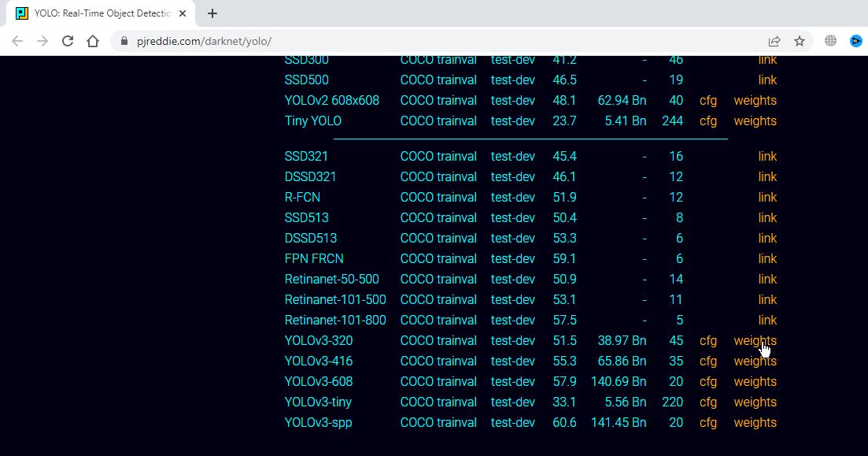This screenshot has height=456, width=868.
Task: Open a new browser tab
Action: [212, 13]
